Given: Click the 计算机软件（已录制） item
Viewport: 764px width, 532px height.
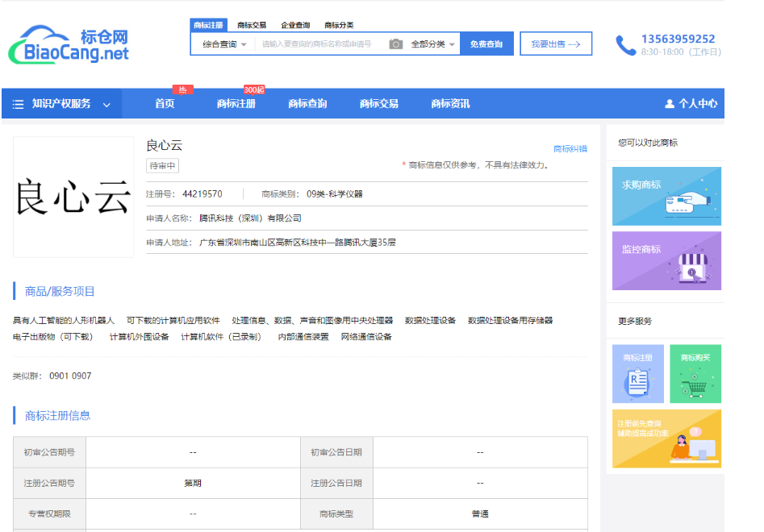Looking at the screenshot, I should (x=221, y=337).
